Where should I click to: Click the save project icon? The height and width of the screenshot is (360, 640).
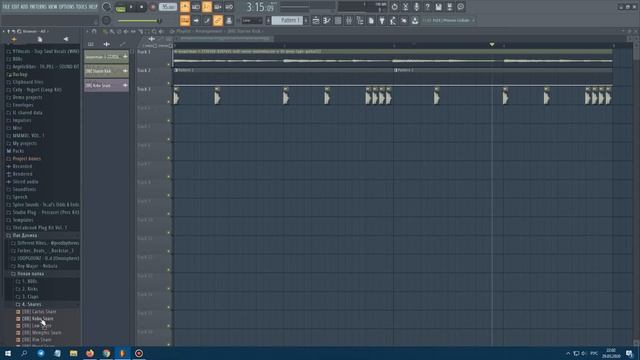coord(438,7)
